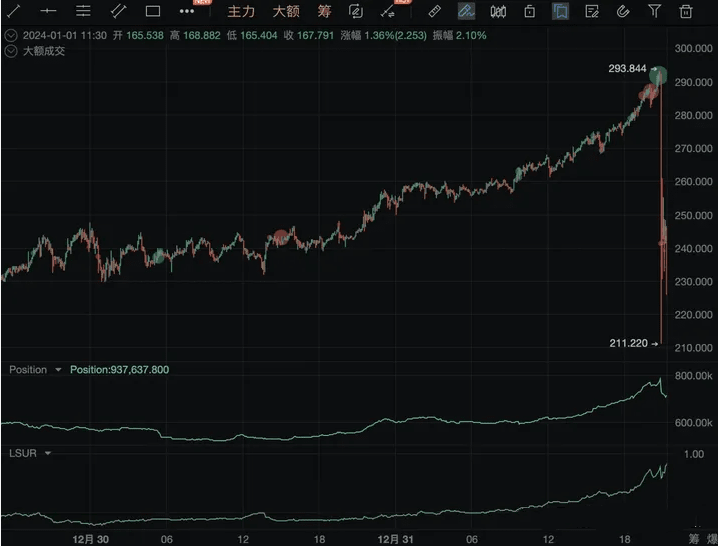Pick the ruler measurement tool
This screenshot has width=718, height=546.
click(433, 12)
